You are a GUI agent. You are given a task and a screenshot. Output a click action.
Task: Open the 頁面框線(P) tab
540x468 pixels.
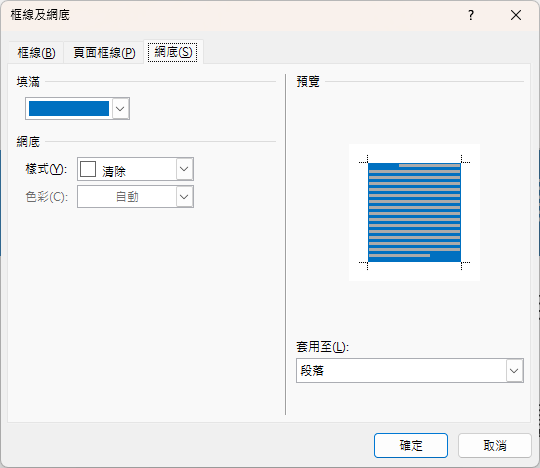click(104, 53)
